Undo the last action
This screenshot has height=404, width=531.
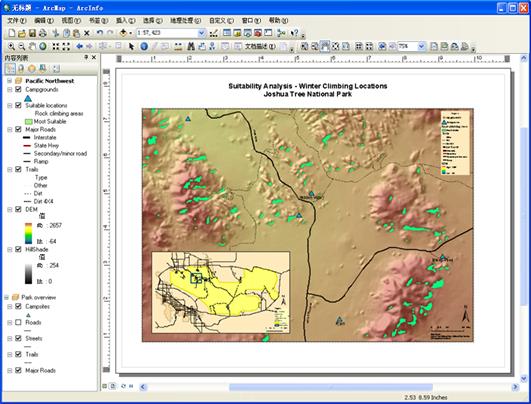pyautogui.click(x=100, y=33)
